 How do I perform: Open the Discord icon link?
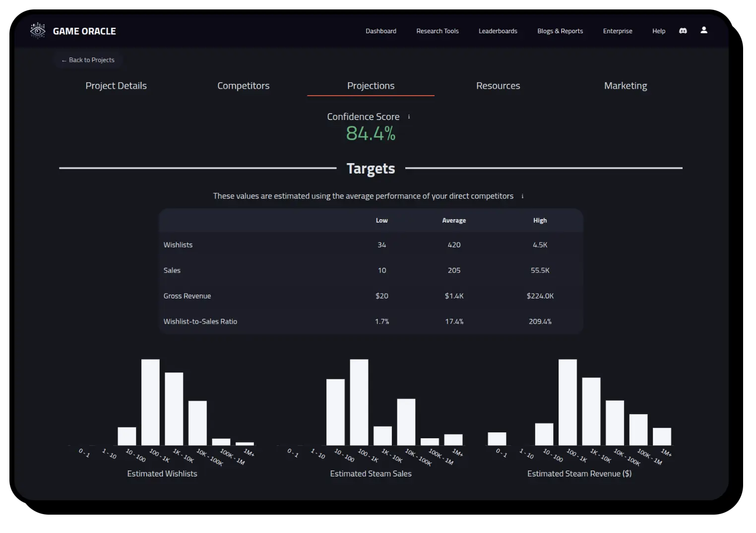[x=683, y=31]
